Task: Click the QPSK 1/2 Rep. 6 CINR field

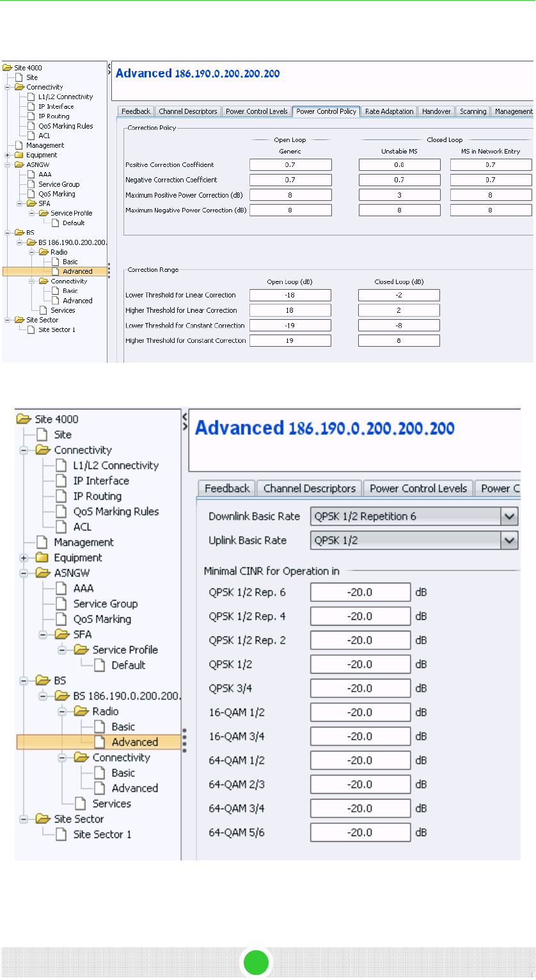Action: click(360, 592)
